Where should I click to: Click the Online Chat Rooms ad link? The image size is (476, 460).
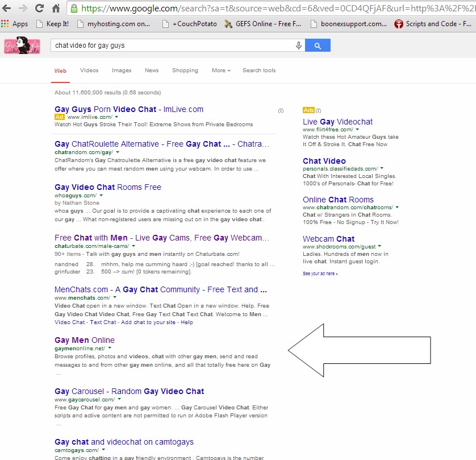point(338,200)
